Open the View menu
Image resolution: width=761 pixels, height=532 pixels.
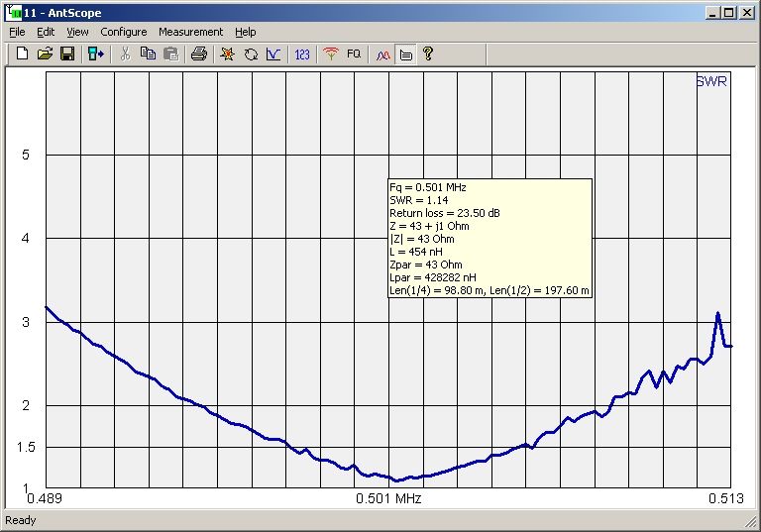77,32
